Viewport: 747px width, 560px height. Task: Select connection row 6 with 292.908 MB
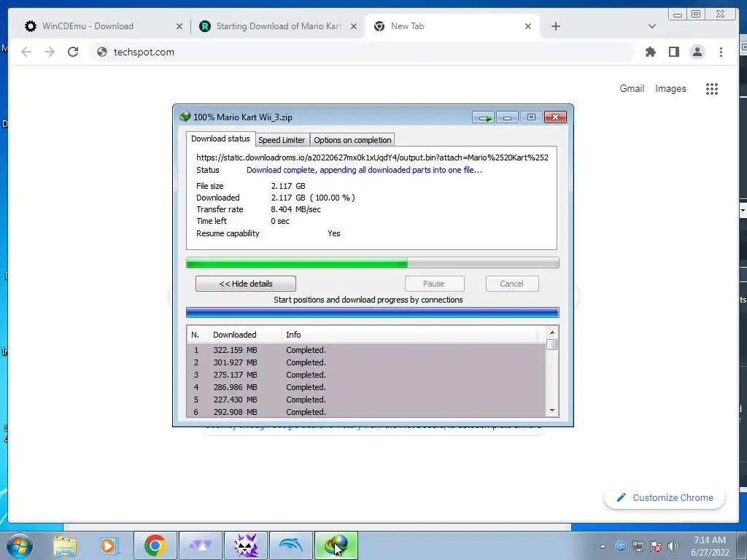click(x=366, y=412)
